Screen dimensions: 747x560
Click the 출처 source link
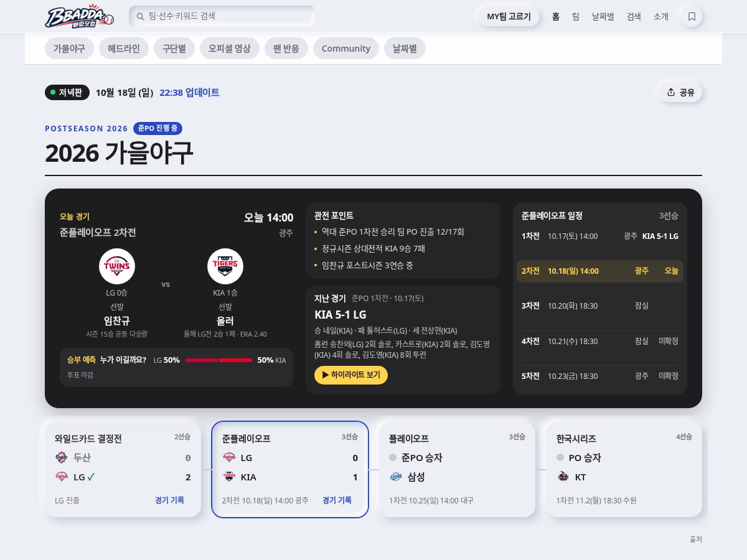click(x=695, y=539)
